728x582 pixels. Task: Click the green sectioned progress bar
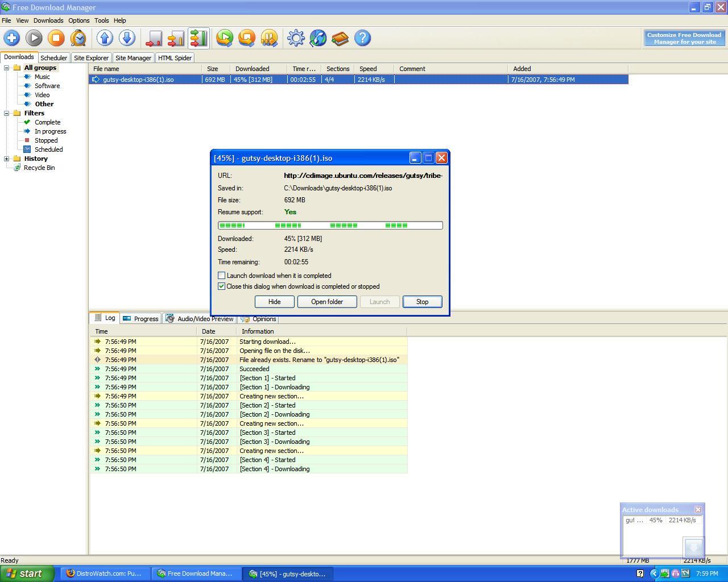(x=330, y=226)
